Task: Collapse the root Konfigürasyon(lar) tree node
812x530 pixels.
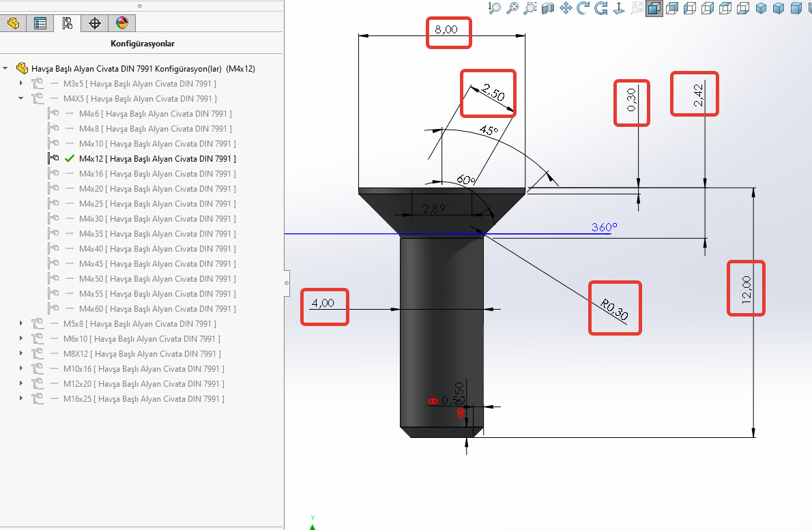Action: tap(6, 69)
